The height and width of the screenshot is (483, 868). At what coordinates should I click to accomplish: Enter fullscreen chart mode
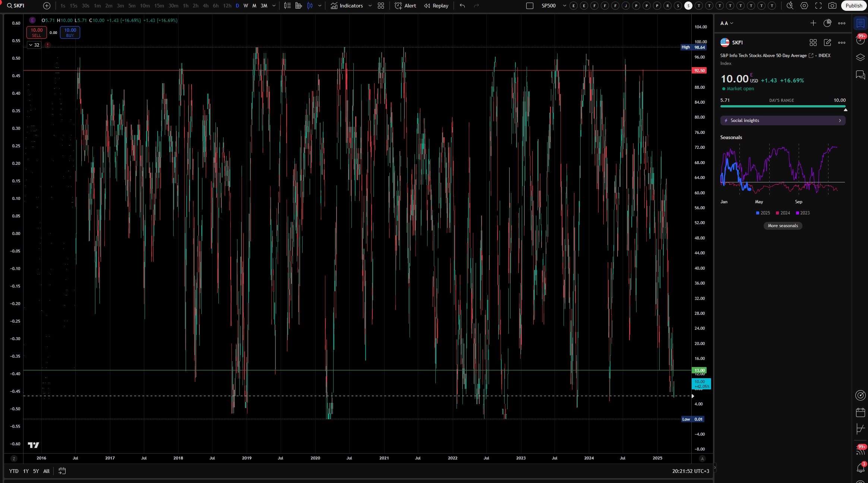tap(818, 6)
